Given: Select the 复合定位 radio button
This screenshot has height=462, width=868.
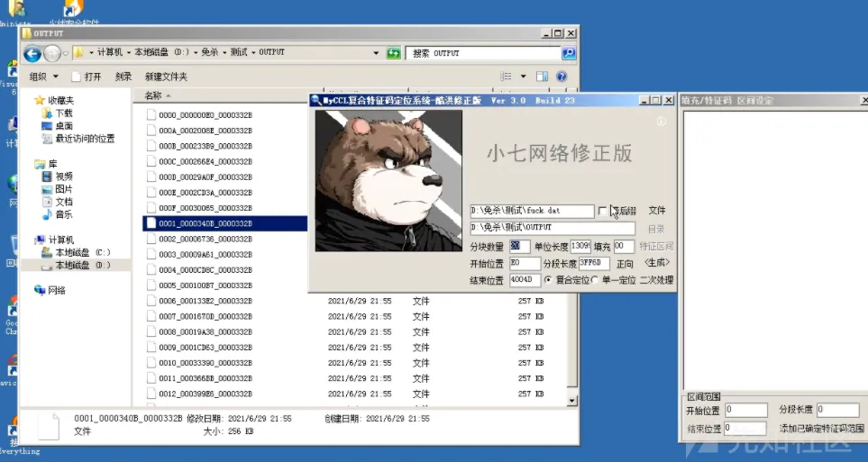Looking at the screenshot, I should tap(549, 280).
